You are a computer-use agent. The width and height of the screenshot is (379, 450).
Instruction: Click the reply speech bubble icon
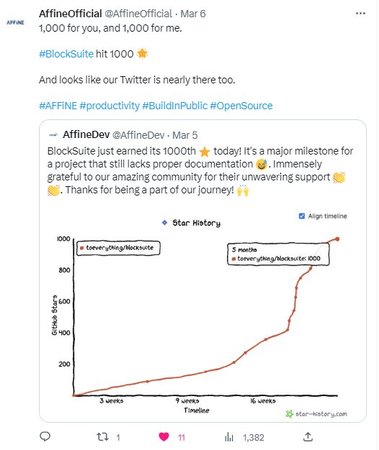(x=45, y=436)
